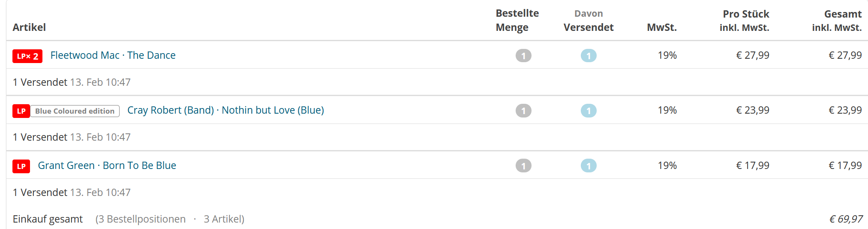Viewport: 868px width, 229px height.
Task: Click the total amount € 69,97
Action: (x=846, y=219)
